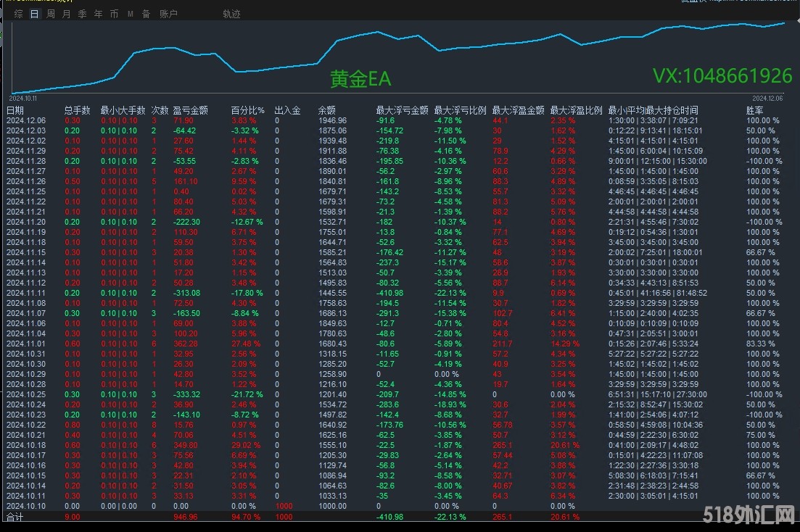This screenshot has width=800, height=532.
Task: Select the 综 summary tab
Action: [x=19, y=14]
